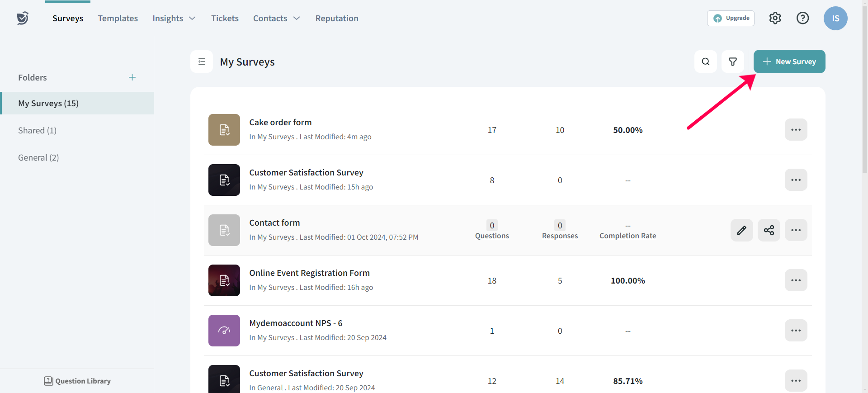
Task: Click the Upgrade button
Action: click(x=731, y=18)
